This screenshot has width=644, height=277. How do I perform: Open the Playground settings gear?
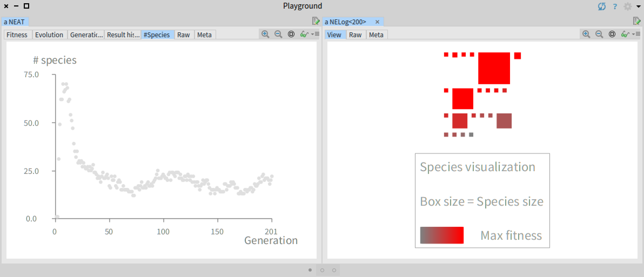tap(628, 6)
